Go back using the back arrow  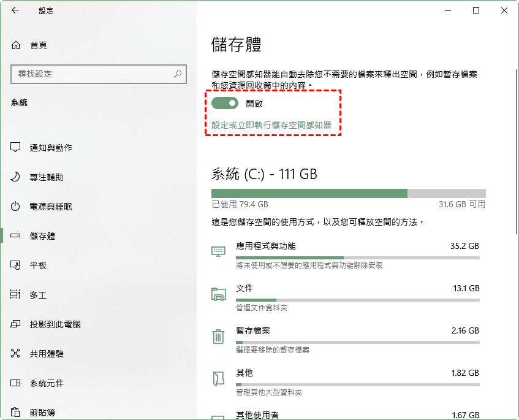[15, 10]
